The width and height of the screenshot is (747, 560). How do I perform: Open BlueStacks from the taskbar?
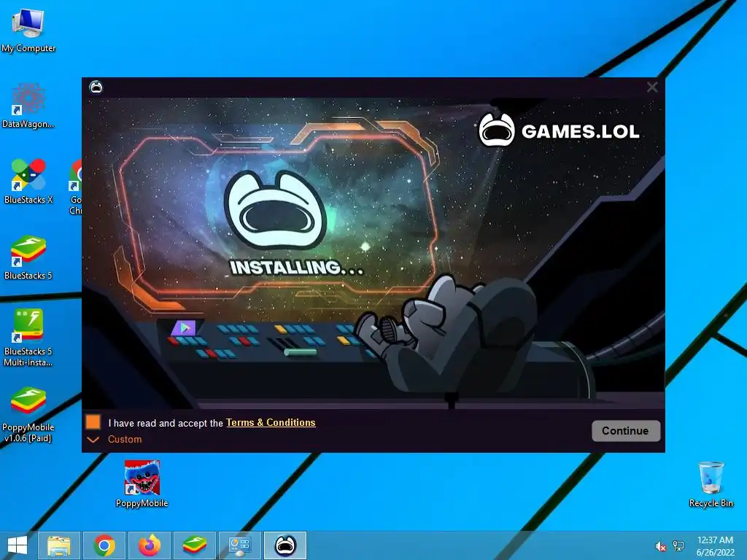(x=195, y=545)
